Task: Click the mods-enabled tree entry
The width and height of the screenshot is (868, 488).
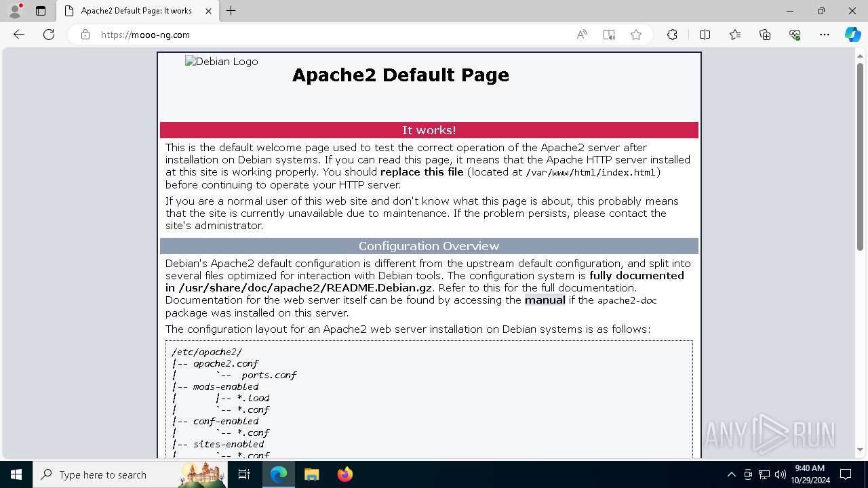Action: pos(226,386)
